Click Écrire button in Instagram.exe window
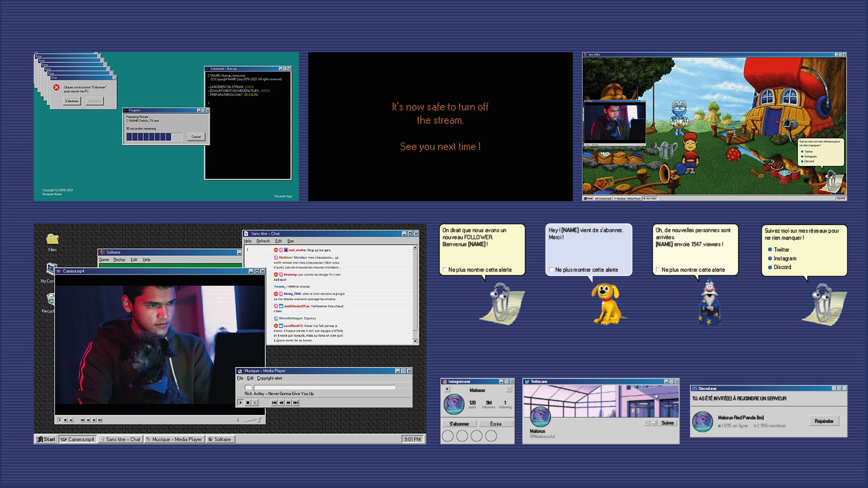Image resolution: width=868 pixels, height=488 pixels. pyautogui.click(x=496, y=423)
